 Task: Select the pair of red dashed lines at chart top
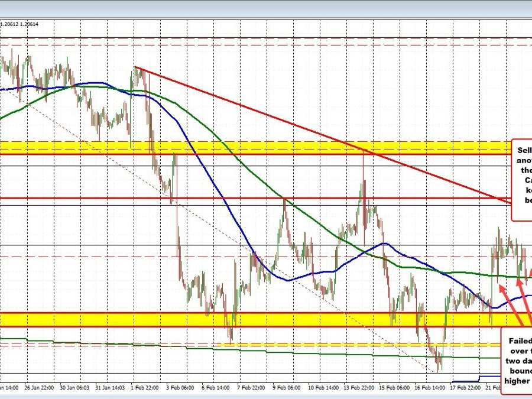point(266,41)
